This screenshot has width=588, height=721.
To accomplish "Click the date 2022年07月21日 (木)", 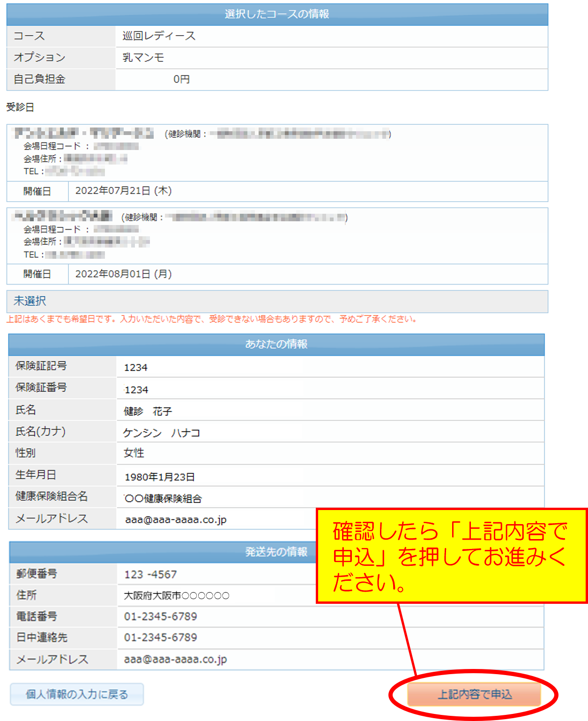I will point(124,191).
